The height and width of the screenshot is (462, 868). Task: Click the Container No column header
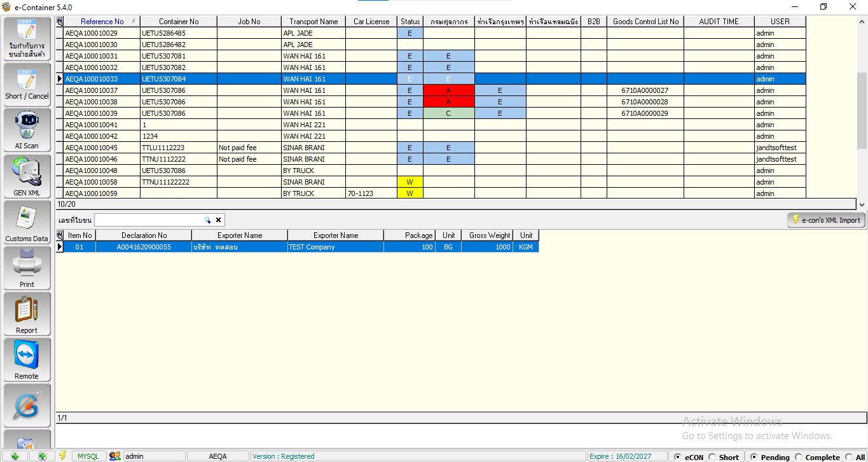coord(179,22)
